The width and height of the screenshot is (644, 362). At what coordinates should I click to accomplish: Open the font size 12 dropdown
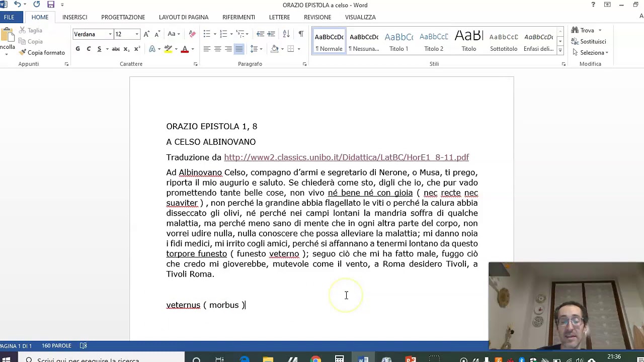136,34
